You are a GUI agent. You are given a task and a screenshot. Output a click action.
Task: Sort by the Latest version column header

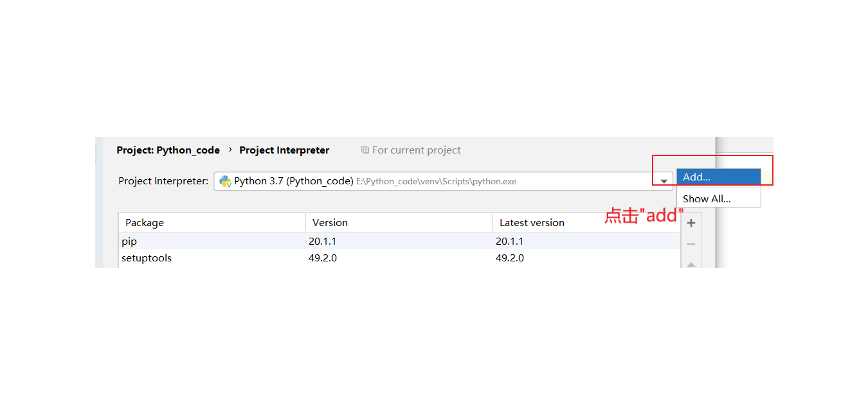586,222
